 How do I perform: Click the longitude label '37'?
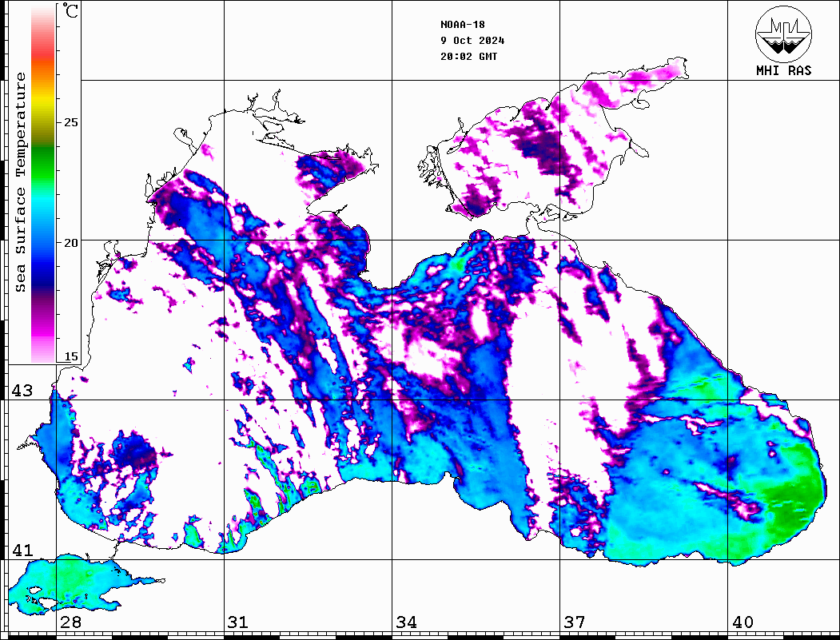click(x=574, y=622)
